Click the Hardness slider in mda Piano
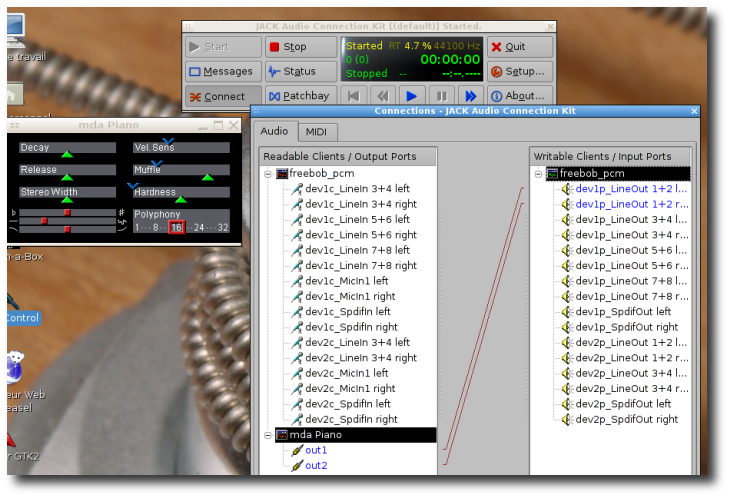The height and width of the screenshot is (498, 730). point(182,192)
